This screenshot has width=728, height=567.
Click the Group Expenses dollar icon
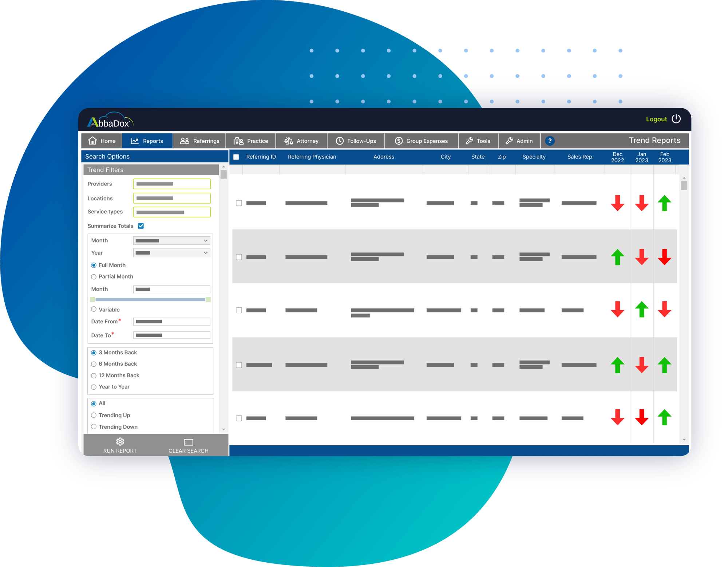(x=399, y=141)
